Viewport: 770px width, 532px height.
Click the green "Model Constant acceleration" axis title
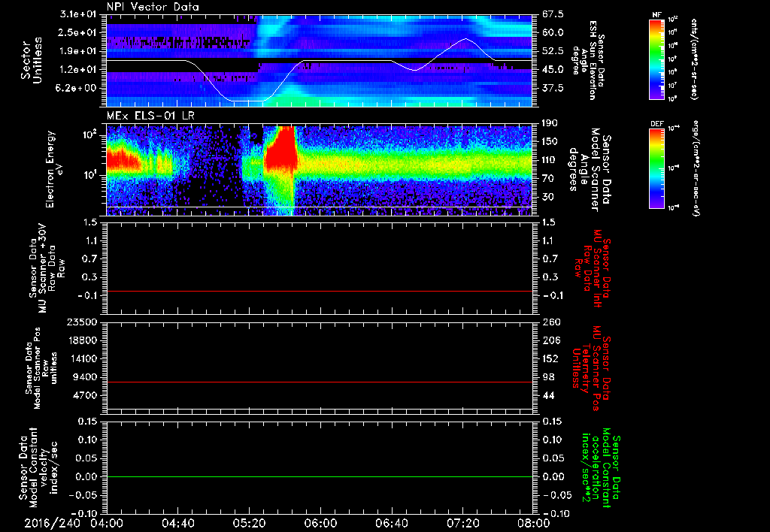tap(600, 469)
